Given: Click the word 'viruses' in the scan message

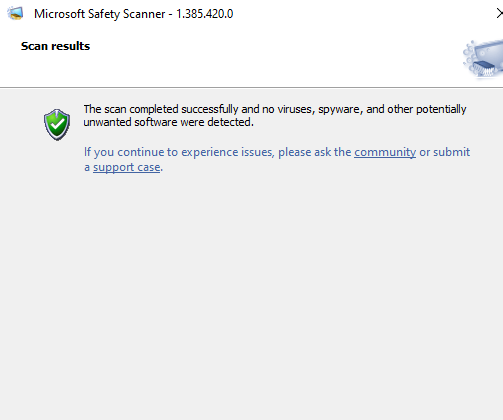Looking at the screenshot, I should point(296,109).
